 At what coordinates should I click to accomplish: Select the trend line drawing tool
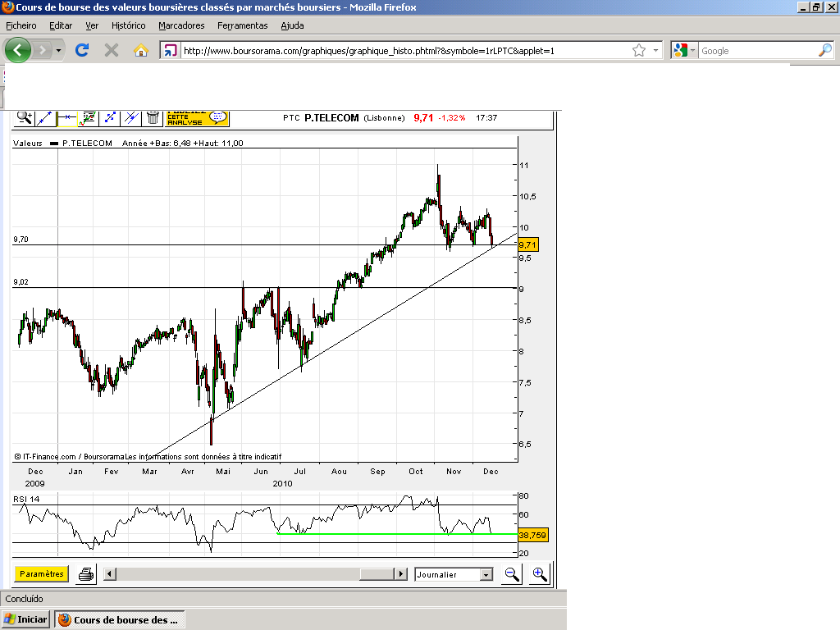45,118
